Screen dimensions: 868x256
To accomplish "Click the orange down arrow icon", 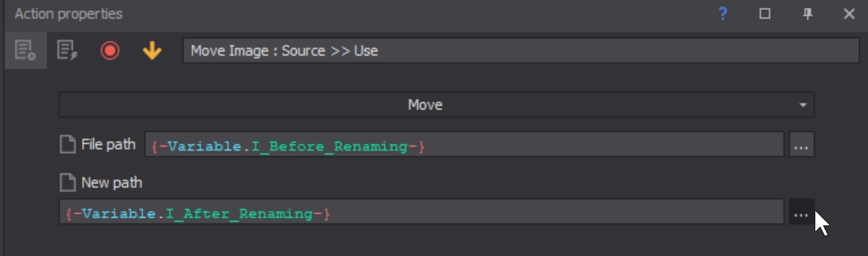I will pyautogui.click(x=152, y=51).
